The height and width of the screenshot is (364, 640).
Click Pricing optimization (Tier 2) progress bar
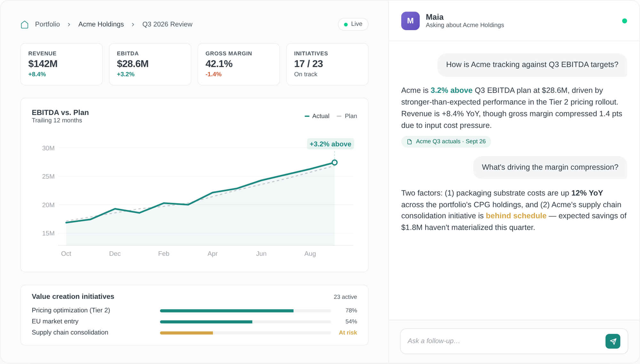pyautogui.click(x=245, y=311)
